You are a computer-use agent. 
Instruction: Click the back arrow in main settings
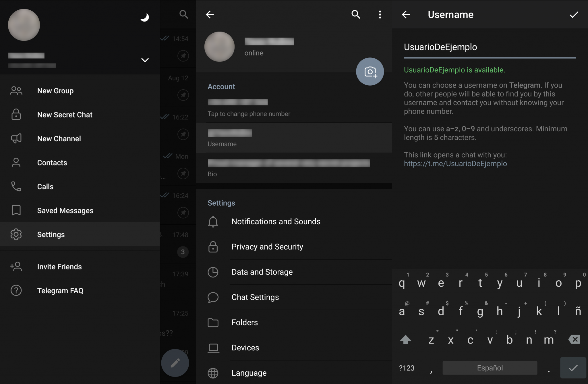[x=210, y=14]
